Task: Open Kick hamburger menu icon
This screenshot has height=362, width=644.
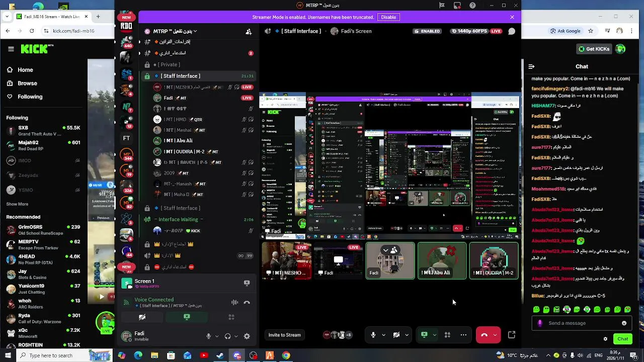Action: (x=11, y=49)
